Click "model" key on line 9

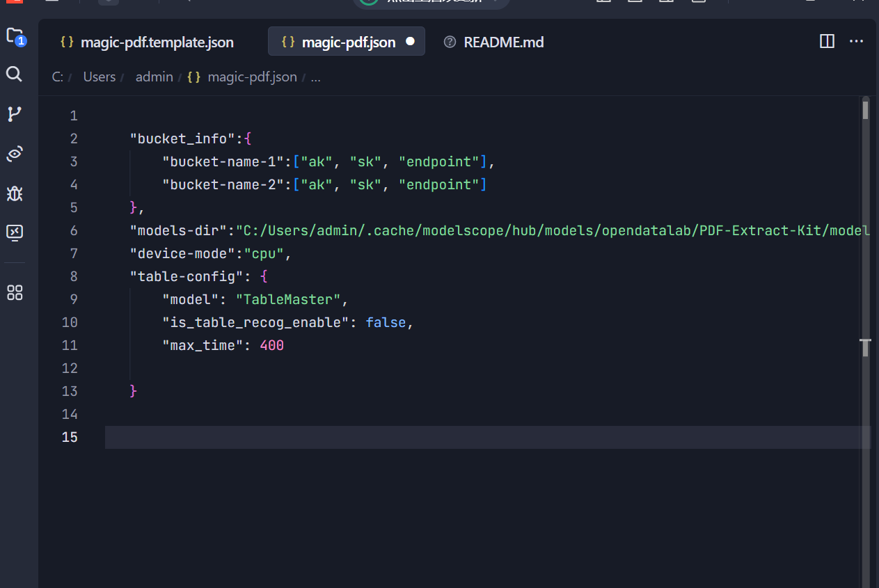pos(191,299)
